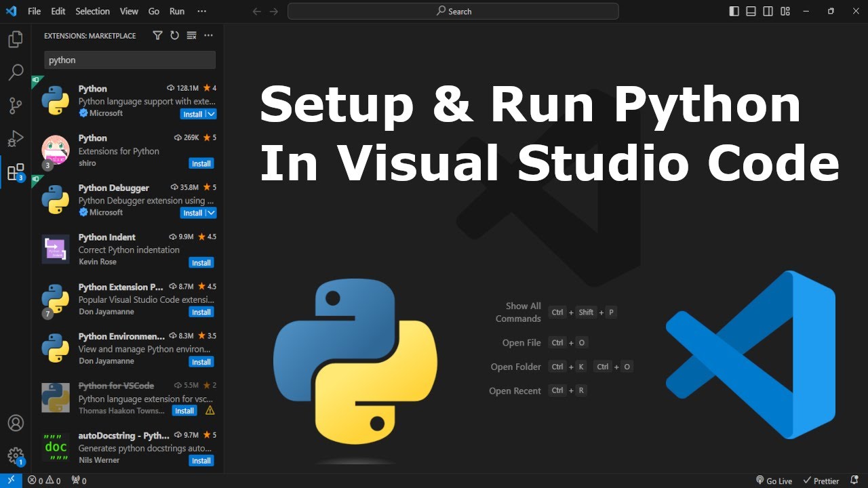Click Kevin Rose publisher name
This screenshot has width=868, height=488.
click(x=98, y=262)
